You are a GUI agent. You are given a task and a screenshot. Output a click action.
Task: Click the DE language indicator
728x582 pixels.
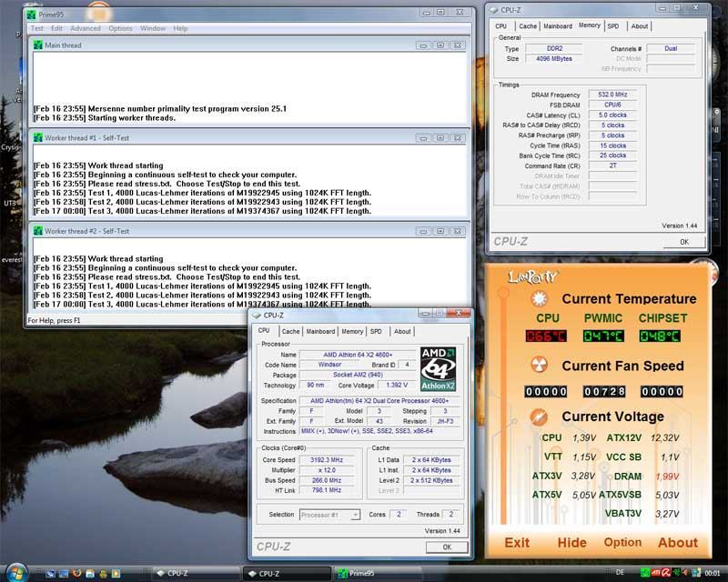[x=620, y=573]
